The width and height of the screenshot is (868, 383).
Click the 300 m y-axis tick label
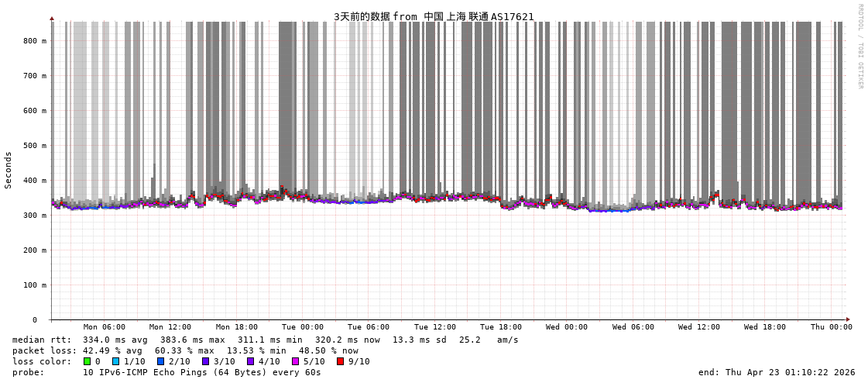(34, 216)
